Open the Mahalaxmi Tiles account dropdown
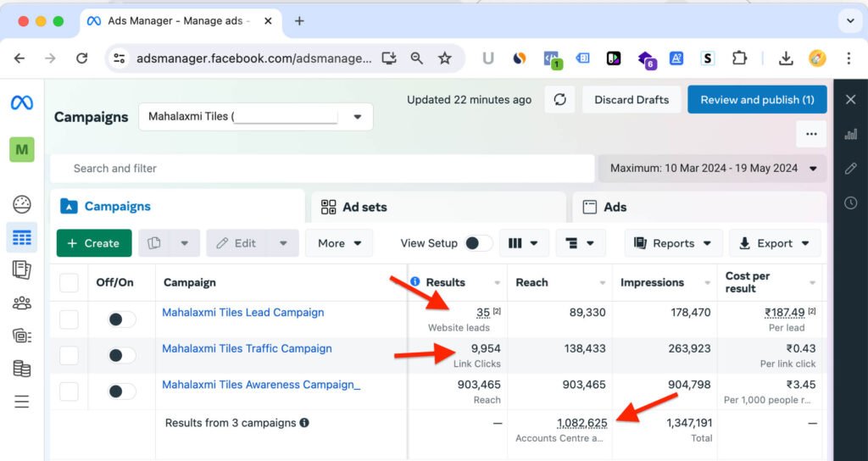Viewport: 868px width, 461px height. pos(256,117)
